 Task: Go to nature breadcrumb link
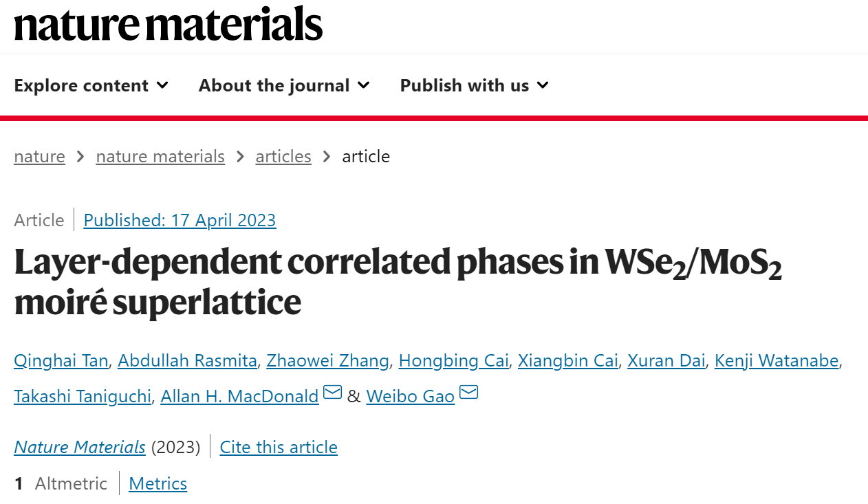pos(39,157)
